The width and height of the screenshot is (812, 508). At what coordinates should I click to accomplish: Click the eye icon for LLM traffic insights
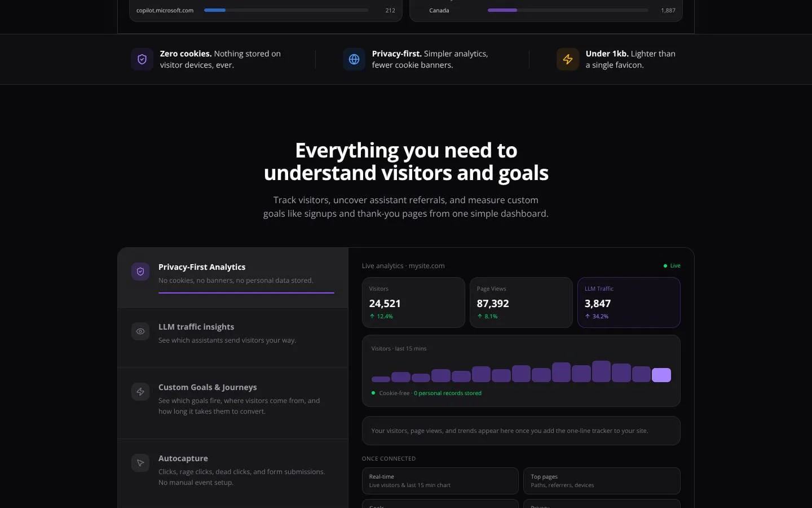click(x=140, y=331)
